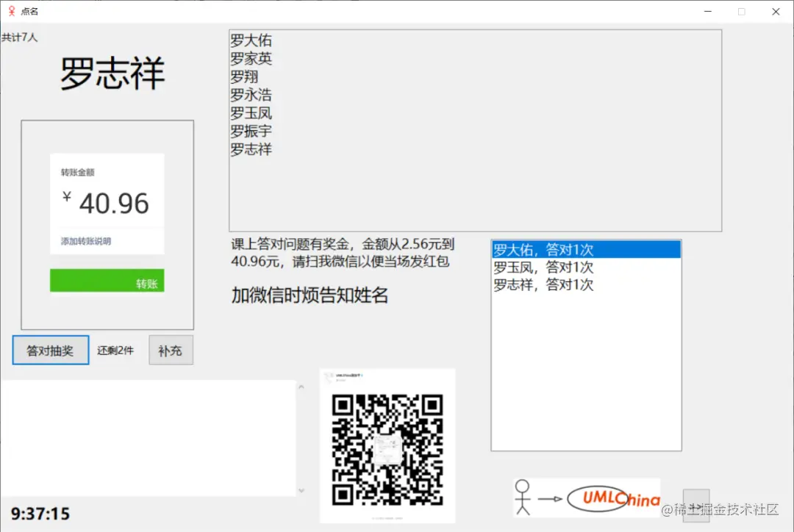Click the 还剩2件 remaining label

pos(115,351)
